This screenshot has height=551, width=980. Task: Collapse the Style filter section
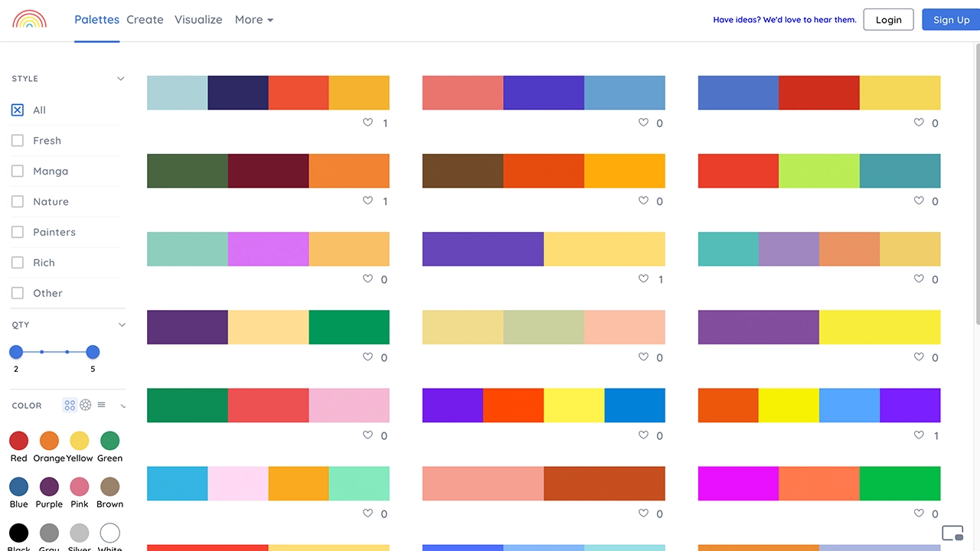(x=120, y=79)
